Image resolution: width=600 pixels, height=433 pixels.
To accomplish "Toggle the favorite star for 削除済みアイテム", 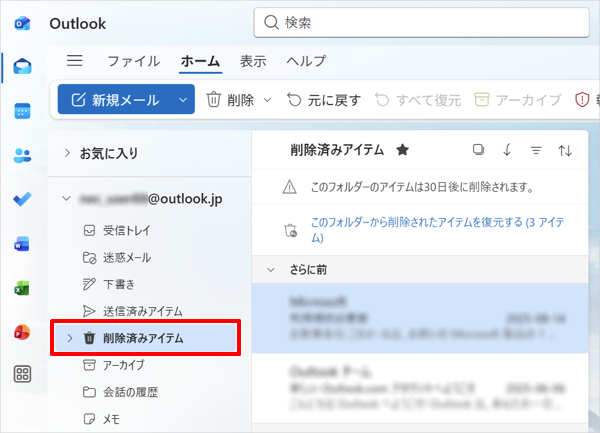I will tap(403, 150).
